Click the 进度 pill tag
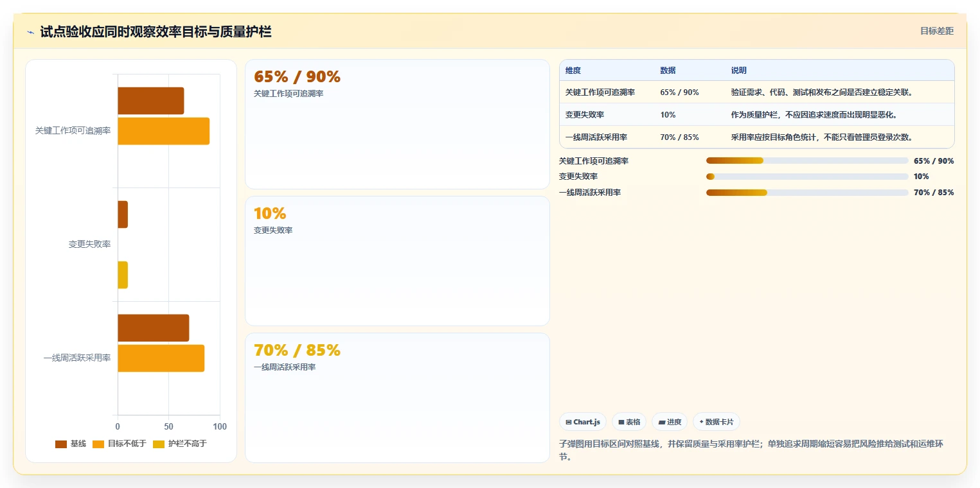980x488 pixels. click(670, 422)
